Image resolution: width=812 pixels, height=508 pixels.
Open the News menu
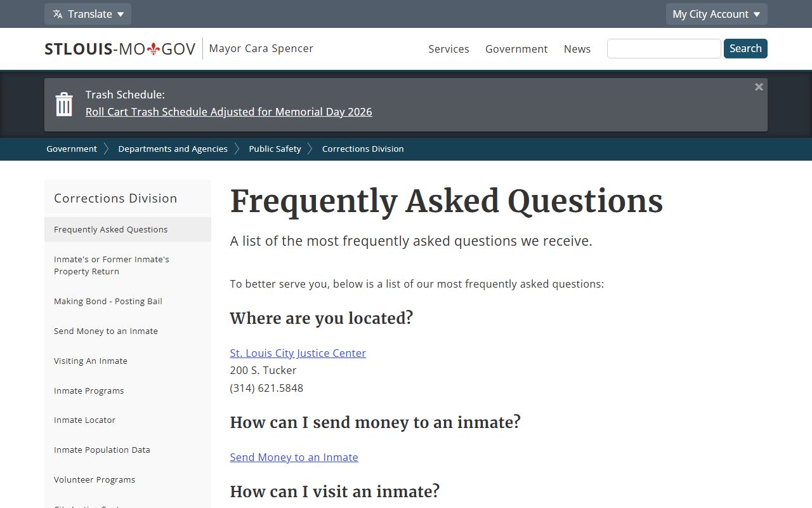(x=577, y=49)
